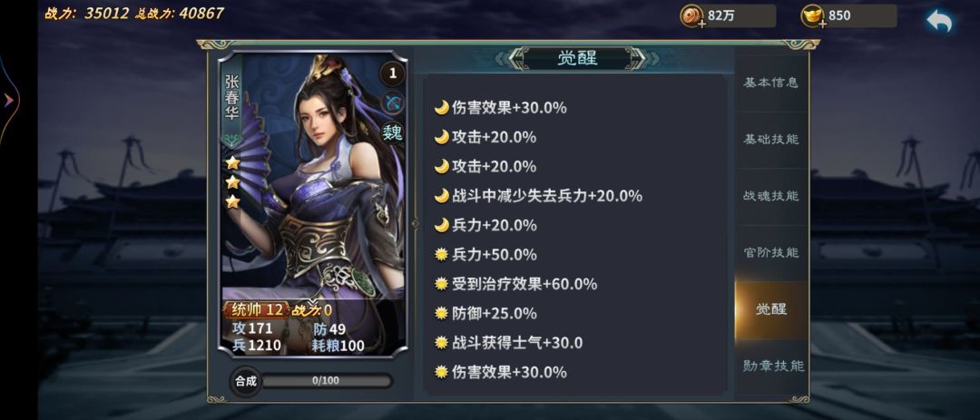
Task: Tap the sun icon beside 兵力+50.0%
Action: pos(442,254)
